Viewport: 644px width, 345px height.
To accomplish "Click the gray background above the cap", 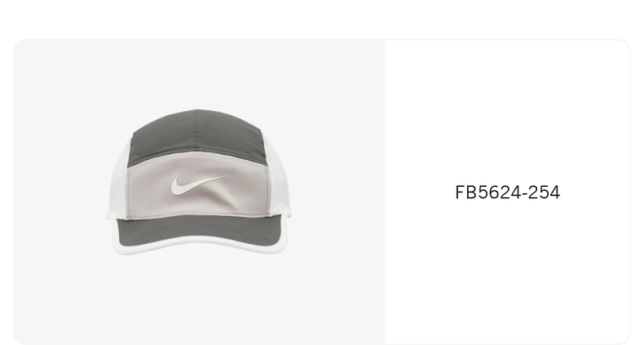I will pyautogui.click(x=198, y=74).
